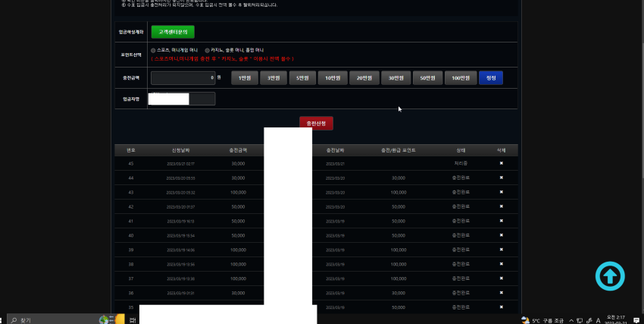Image resolution: width=644 pixels, height=324 pixels.
Task: Select 스포츠, 미니게임 머니 radio option
Action: click(x=153, y=50)
